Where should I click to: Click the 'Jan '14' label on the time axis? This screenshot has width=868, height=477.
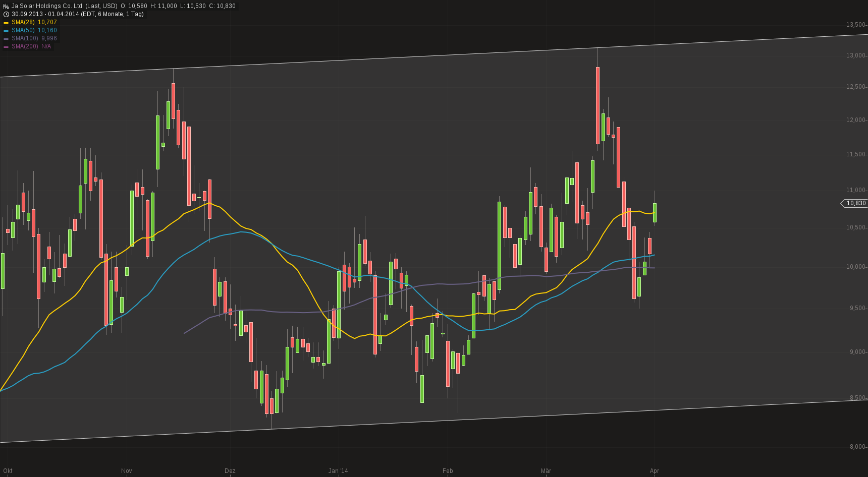pos(338,470)
